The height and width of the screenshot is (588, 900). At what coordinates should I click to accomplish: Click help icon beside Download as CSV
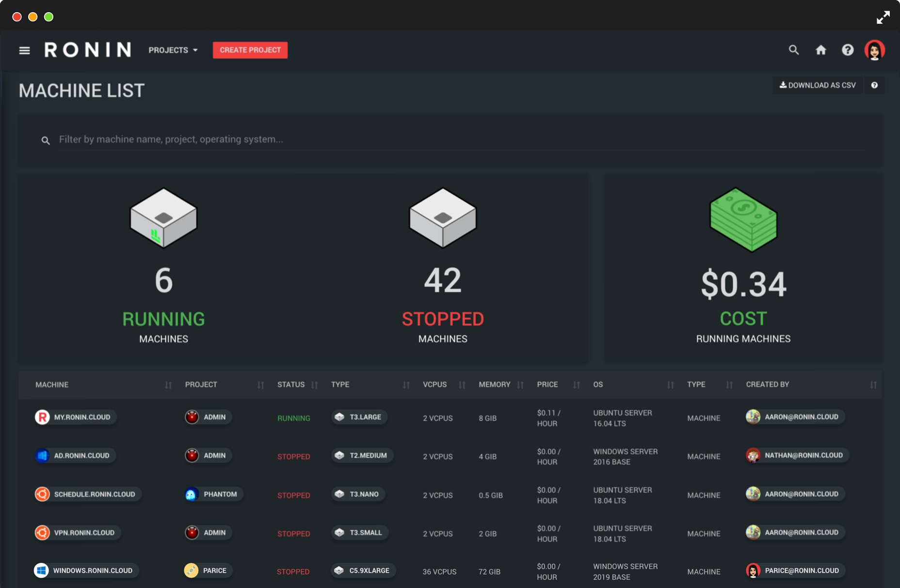874,85
